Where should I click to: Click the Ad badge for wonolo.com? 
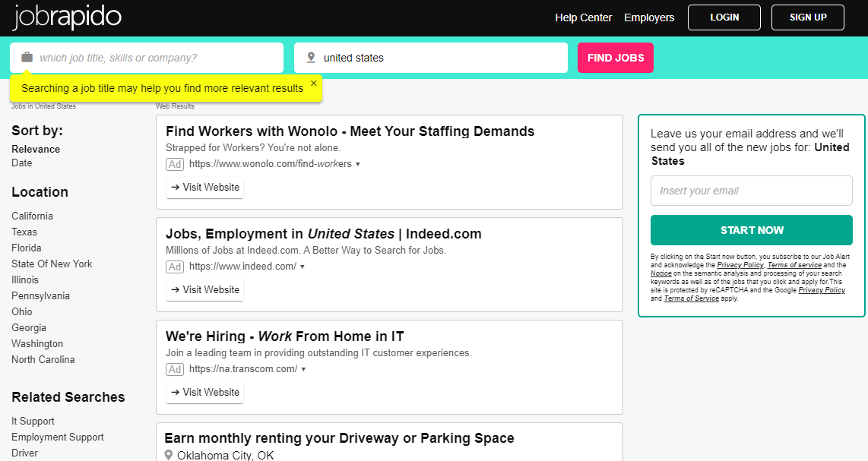[x=175, y=164]
